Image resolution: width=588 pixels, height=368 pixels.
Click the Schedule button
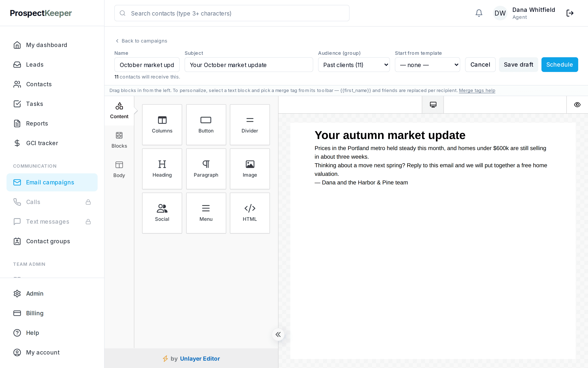pyautogui.click(x=560, y=65)
